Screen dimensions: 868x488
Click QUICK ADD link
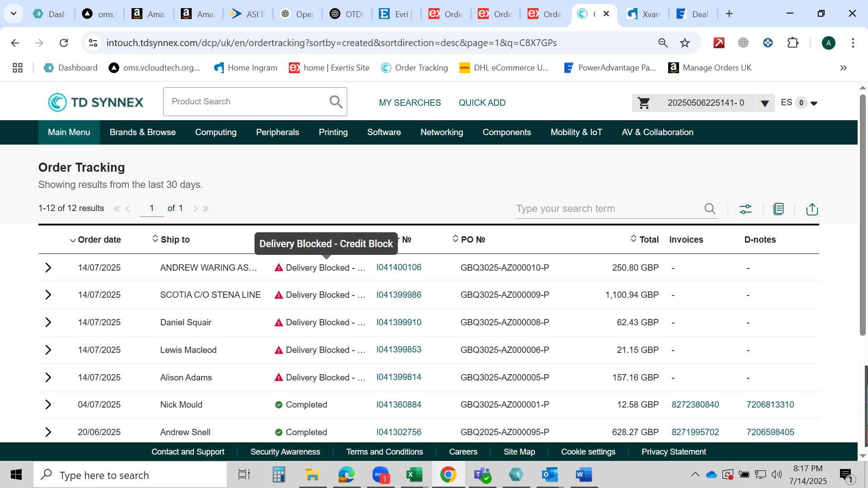482,103
